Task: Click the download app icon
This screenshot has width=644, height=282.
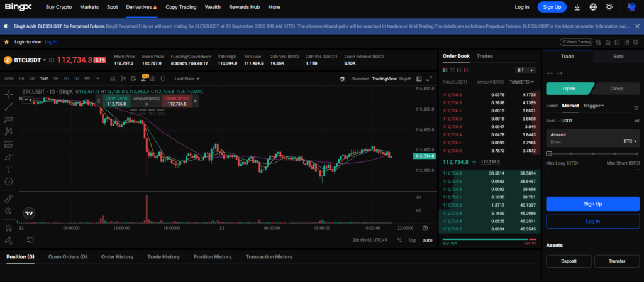Action: tap(577, 7)
